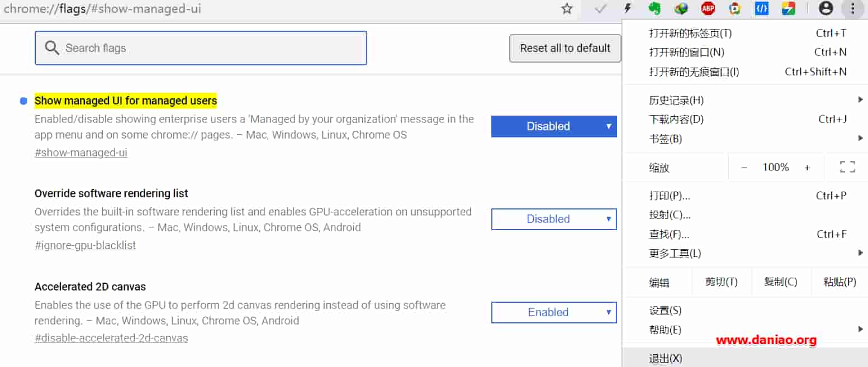
Task: Click the Override software rendering list title
Action: (111, 193)
